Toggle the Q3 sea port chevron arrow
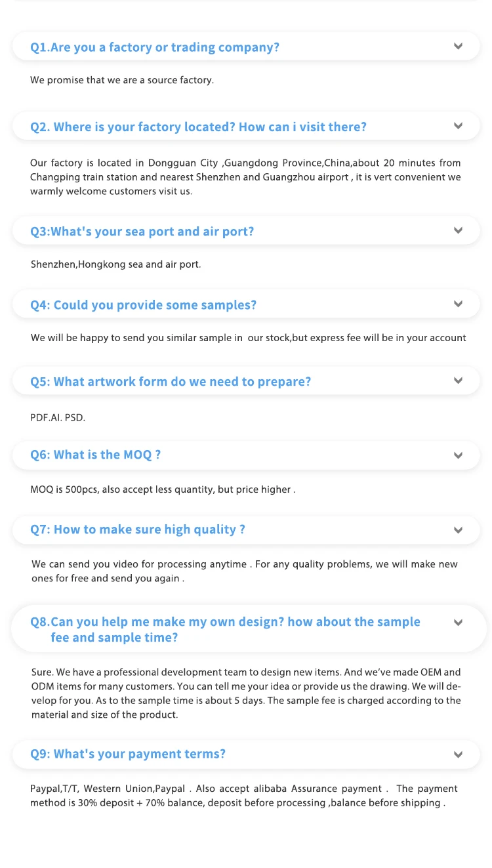Screen dimensions: 492x868 458,231
